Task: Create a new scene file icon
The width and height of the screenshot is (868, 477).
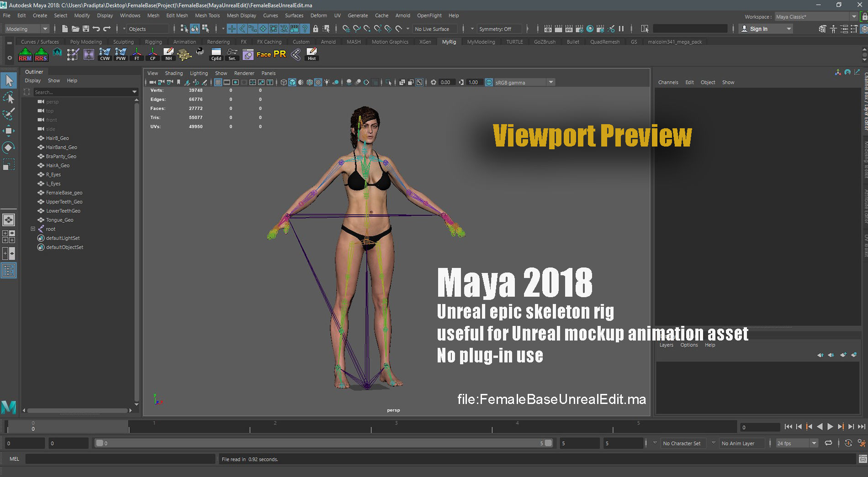Action: click(x=65, y=29)
